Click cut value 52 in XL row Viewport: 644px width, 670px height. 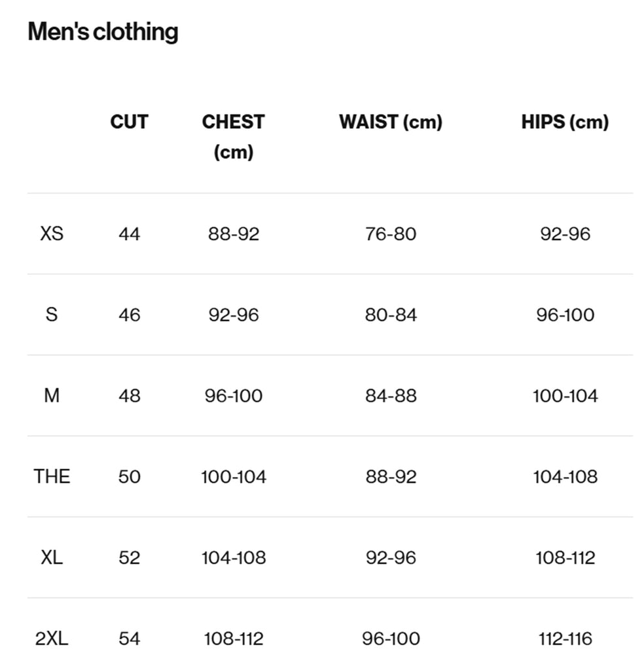[x=129, y=557]
